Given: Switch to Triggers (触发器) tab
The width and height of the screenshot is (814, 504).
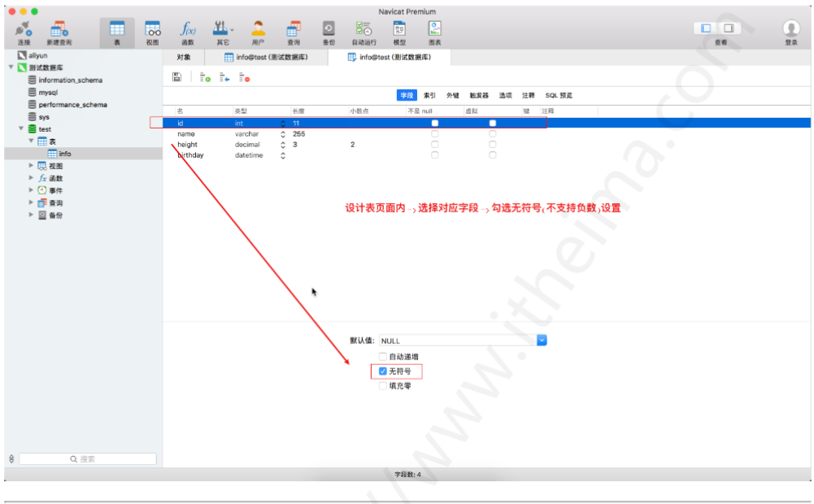Looking at the screenshot, I should point(479,95).
